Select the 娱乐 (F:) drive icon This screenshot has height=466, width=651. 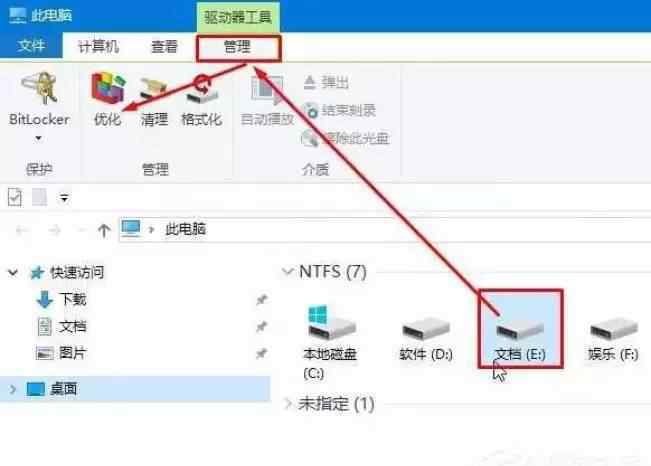pyautogui.click(x=614, y=328)
